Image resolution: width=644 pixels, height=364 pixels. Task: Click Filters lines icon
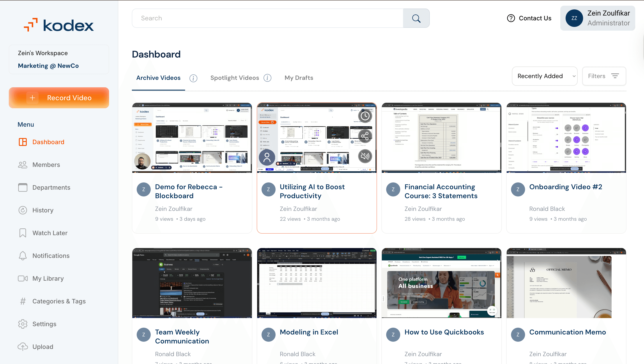pos(615,76)
